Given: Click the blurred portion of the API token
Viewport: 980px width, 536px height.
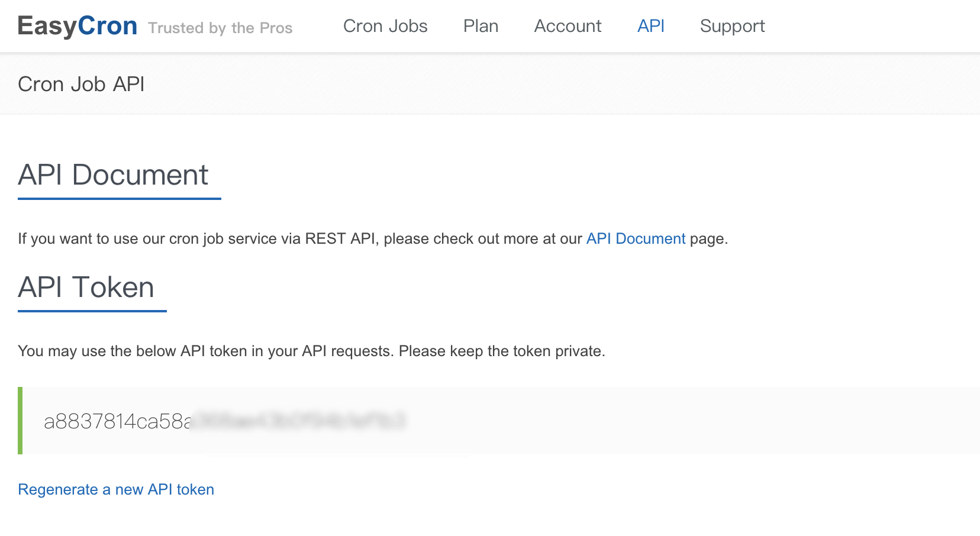Looking at the screenshot, I should point(298,421).
